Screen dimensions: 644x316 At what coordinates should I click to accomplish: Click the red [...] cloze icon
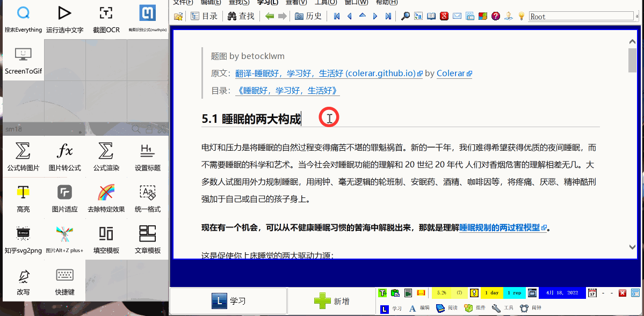(x=421, y=293)
